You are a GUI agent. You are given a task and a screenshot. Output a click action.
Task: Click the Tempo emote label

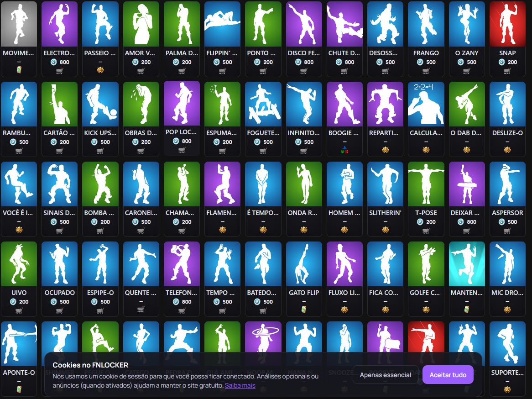click(x=220, y=292)
